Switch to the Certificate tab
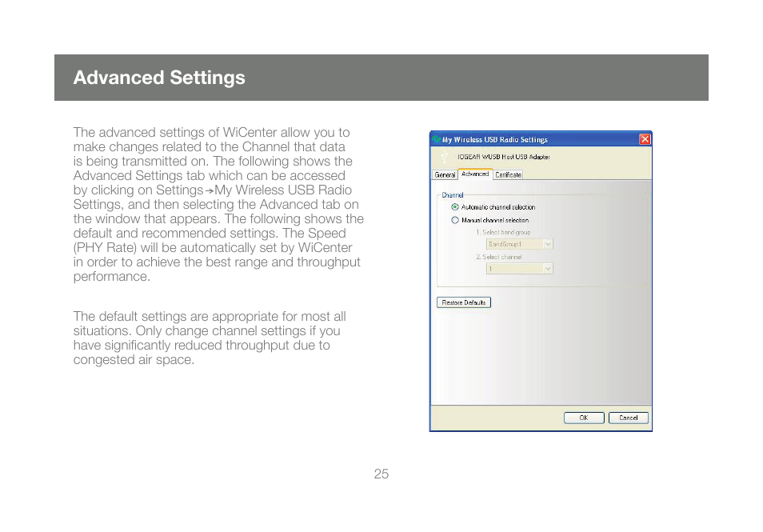Viewport: 763px width, 532px height. [508, 174]
